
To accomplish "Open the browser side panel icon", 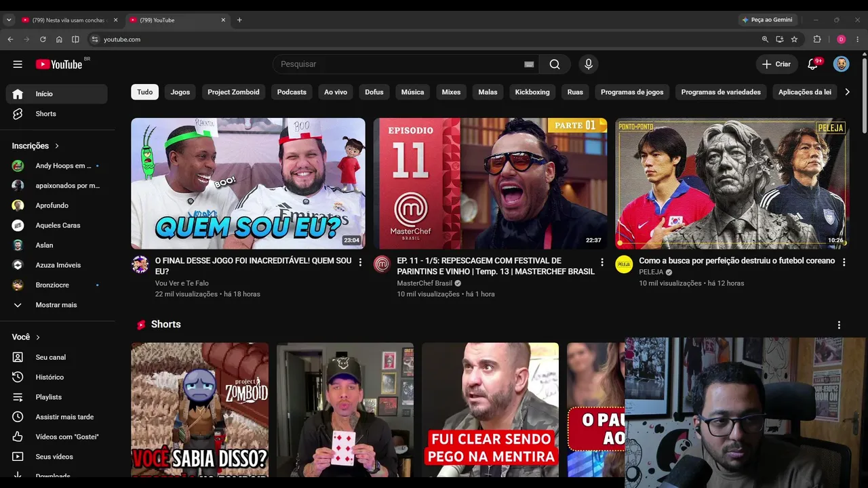I will (x=75, y=39).
